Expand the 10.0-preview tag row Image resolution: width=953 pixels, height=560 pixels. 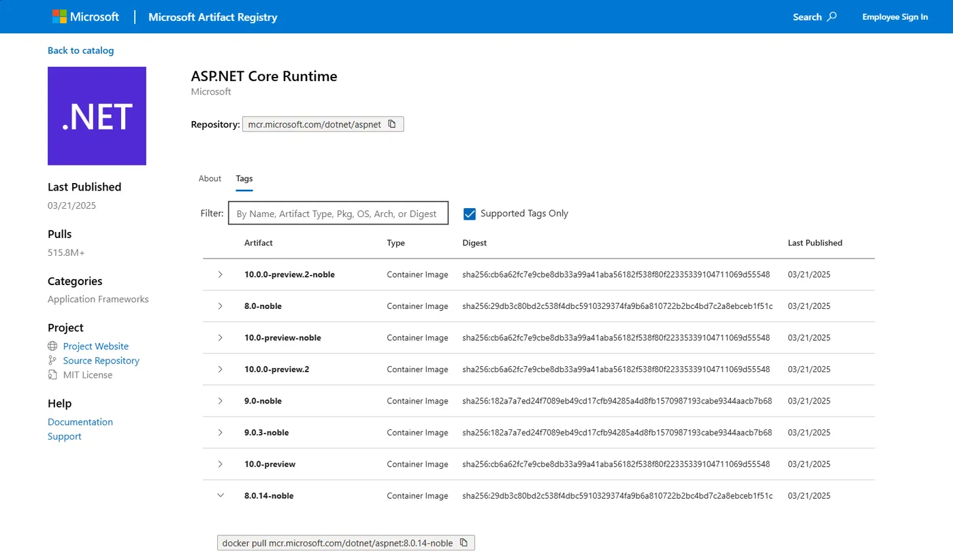coord(220,463)
